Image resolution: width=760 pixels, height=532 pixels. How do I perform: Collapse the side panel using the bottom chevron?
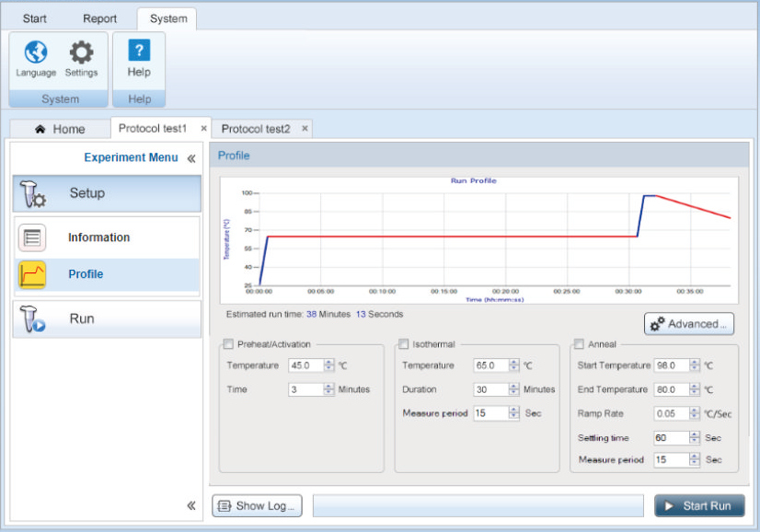coord(191,506)
